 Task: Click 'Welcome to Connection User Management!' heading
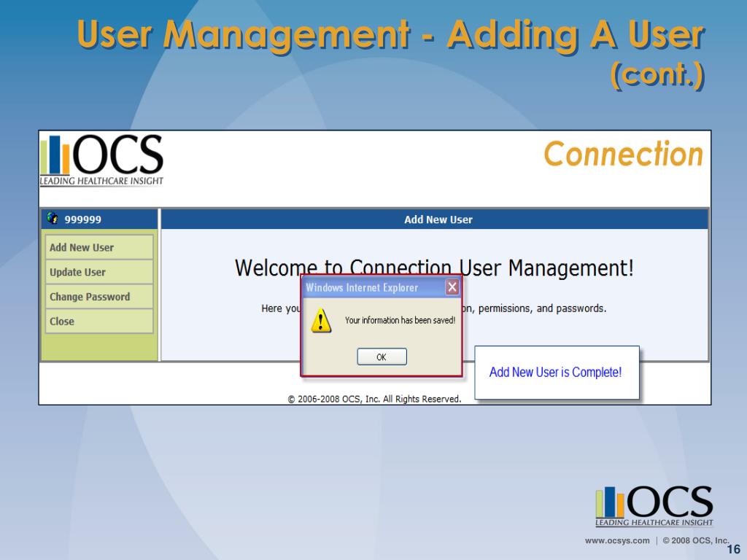coord(434,268)
